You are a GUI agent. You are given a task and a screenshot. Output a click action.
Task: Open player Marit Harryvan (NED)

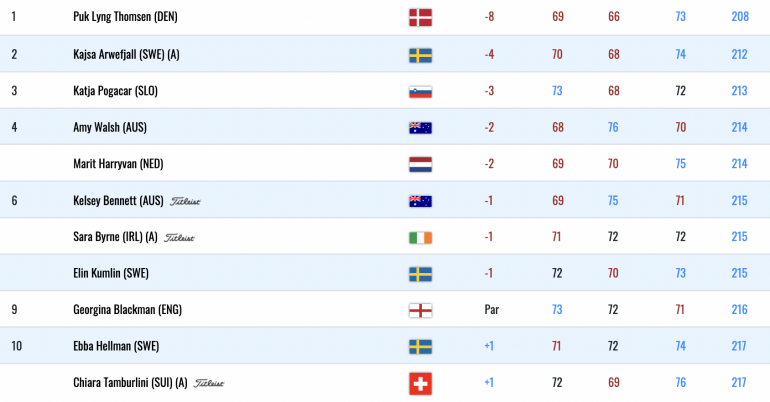[118, 164]
